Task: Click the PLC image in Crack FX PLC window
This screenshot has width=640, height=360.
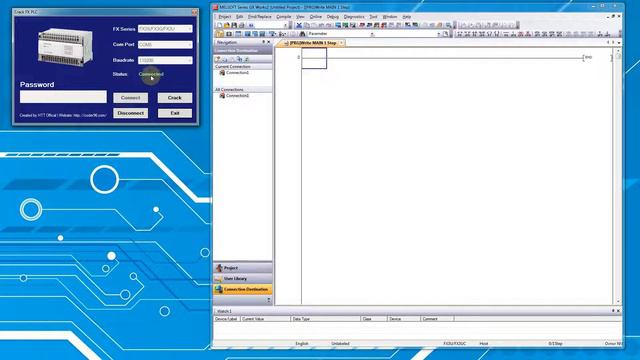Action: pyautogui.click(x=65, y=46)
